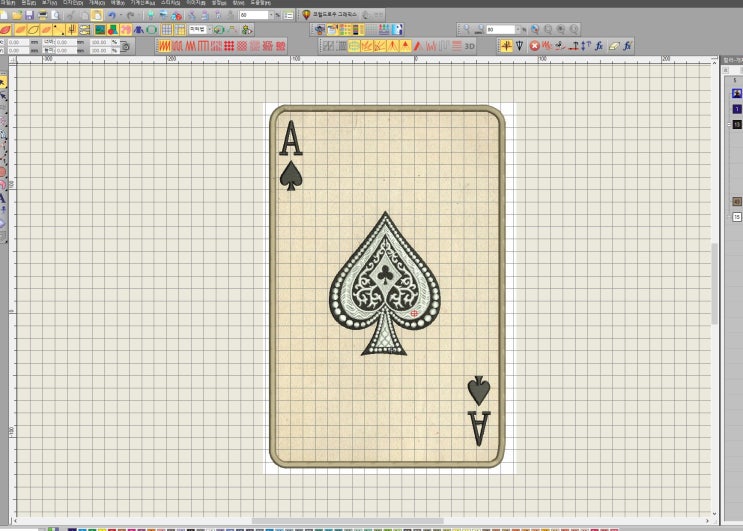
Task: Select the arrow Select Object tool in left toolbox
Action: [3, 82]
